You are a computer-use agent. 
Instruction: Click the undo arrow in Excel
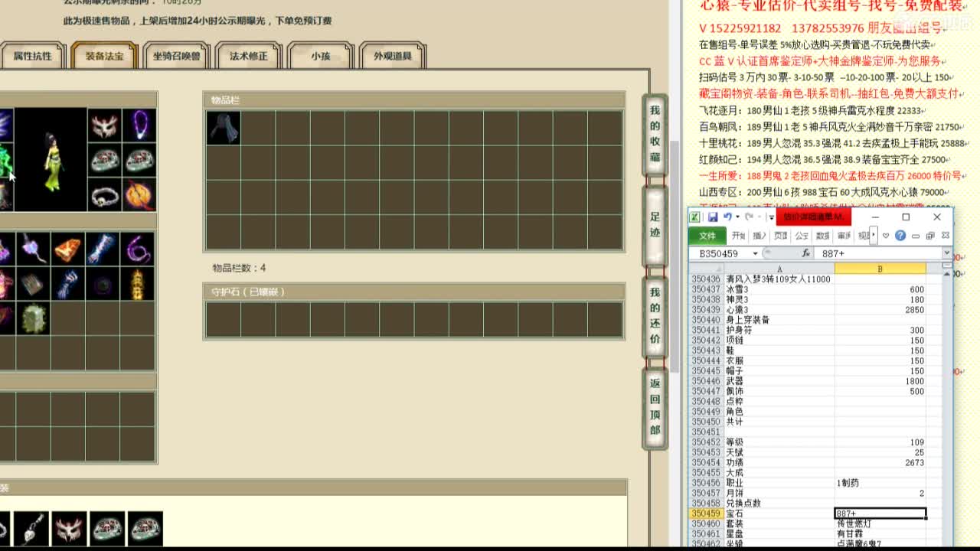pos(727,217)
